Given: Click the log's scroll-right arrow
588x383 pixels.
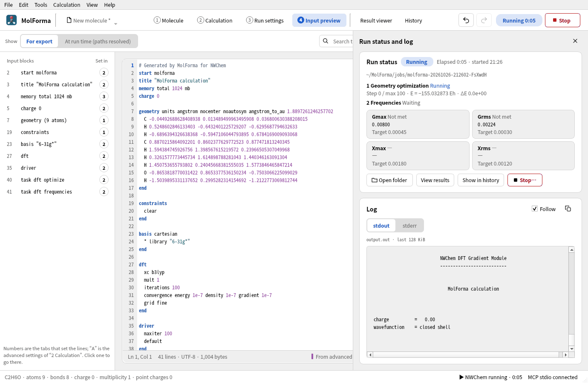Looking at the screenshot, I should pyautogui.click(x=566, y=354).
